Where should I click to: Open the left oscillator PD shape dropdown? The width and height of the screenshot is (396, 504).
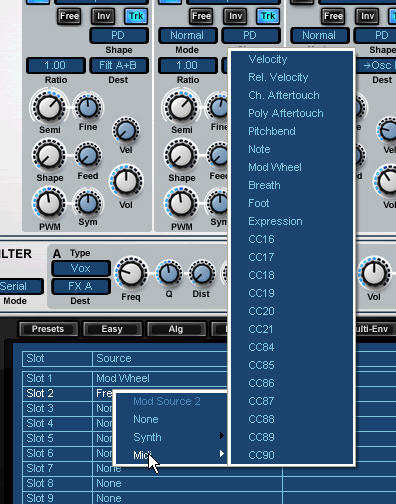click(119, 36)
